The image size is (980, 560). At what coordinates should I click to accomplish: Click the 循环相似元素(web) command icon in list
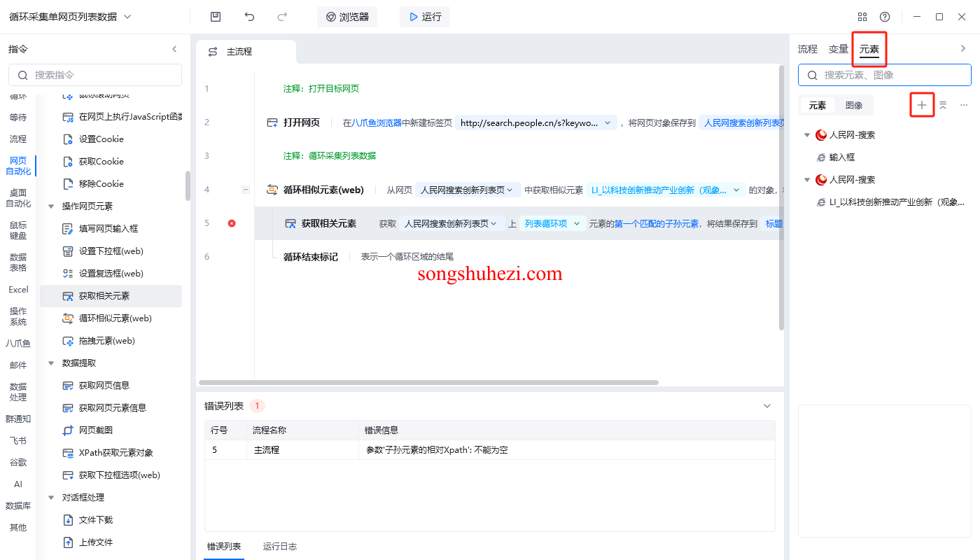click(68, 318)
